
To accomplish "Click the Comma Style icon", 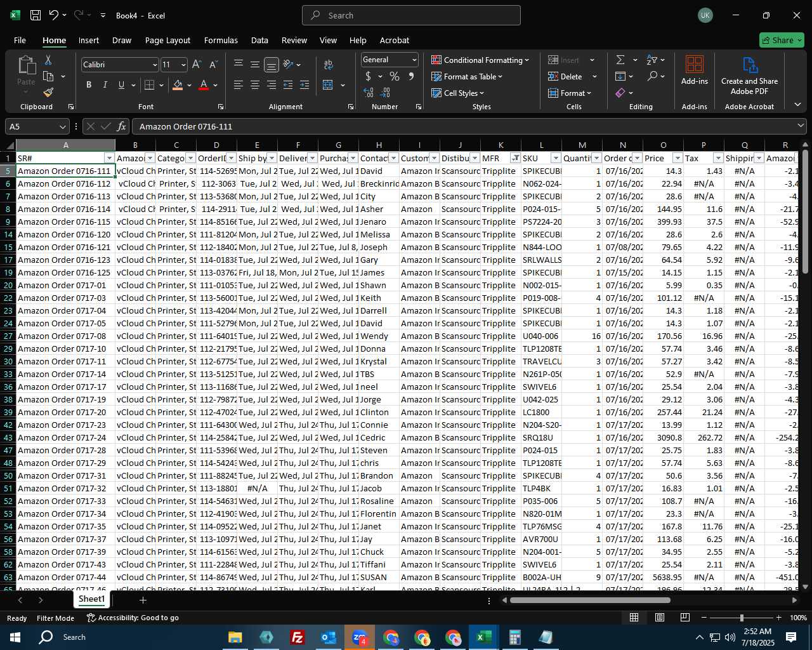I will pos(411,76).
